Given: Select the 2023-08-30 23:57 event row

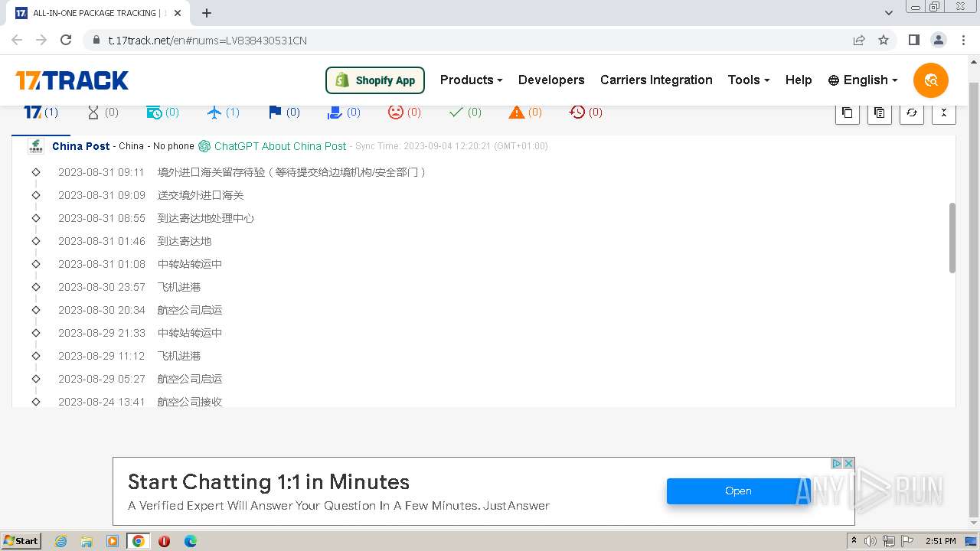Looking at the screenshot, I should click(x=129, y=287).
